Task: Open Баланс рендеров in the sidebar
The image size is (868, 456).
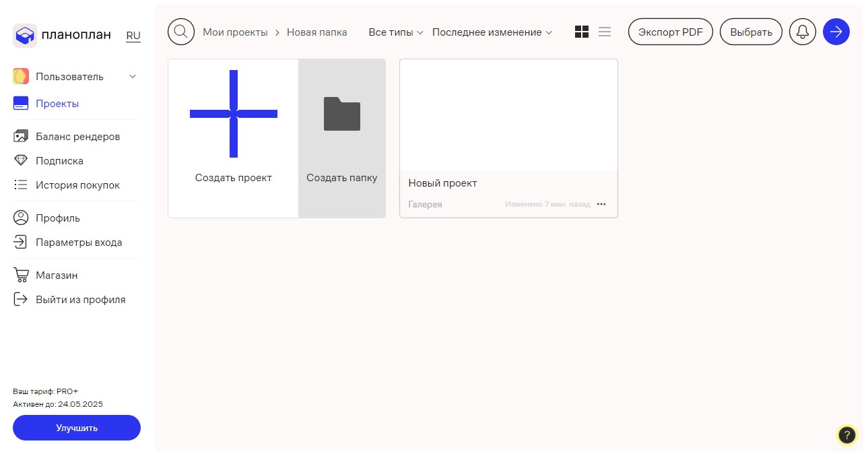Action: click(x=77, y=136)
